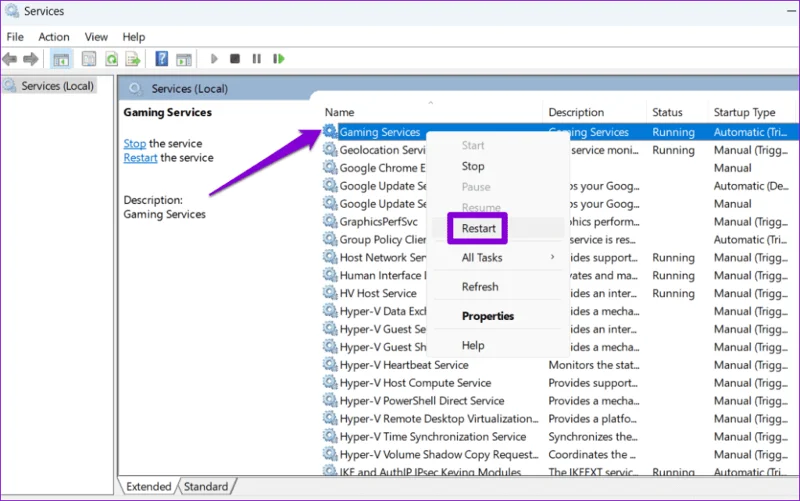The image size is (800, 501).
Task: Click the Services app icon in title bar
Action: click(12, 11)
